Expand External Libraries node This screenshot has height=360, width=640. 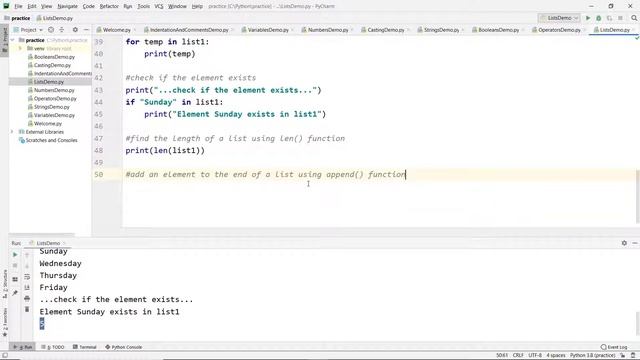coord(12,132)
